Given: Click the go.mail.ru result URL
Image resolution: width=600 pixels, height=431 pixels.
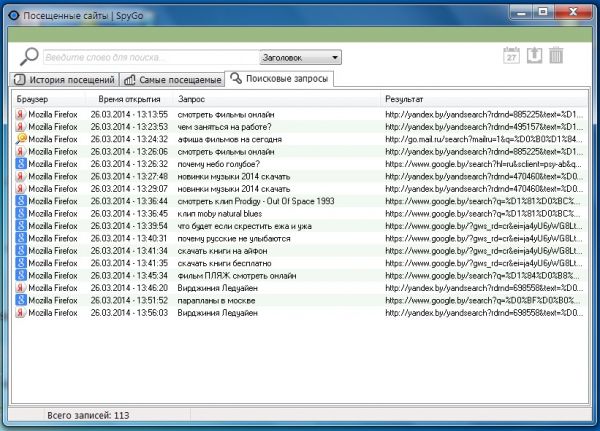Looking at the screenshot, I should pyautogui.click(x=484, y=139).
